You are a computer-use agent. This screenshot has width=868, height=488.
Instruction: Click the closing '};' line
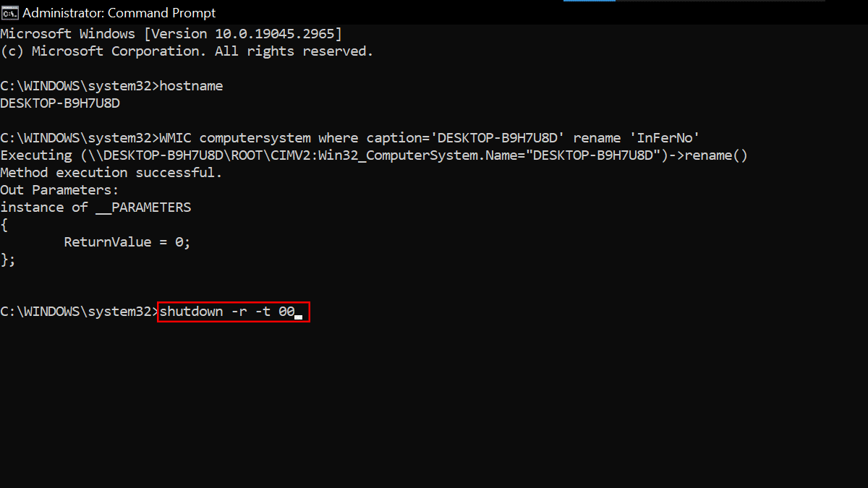8,260
